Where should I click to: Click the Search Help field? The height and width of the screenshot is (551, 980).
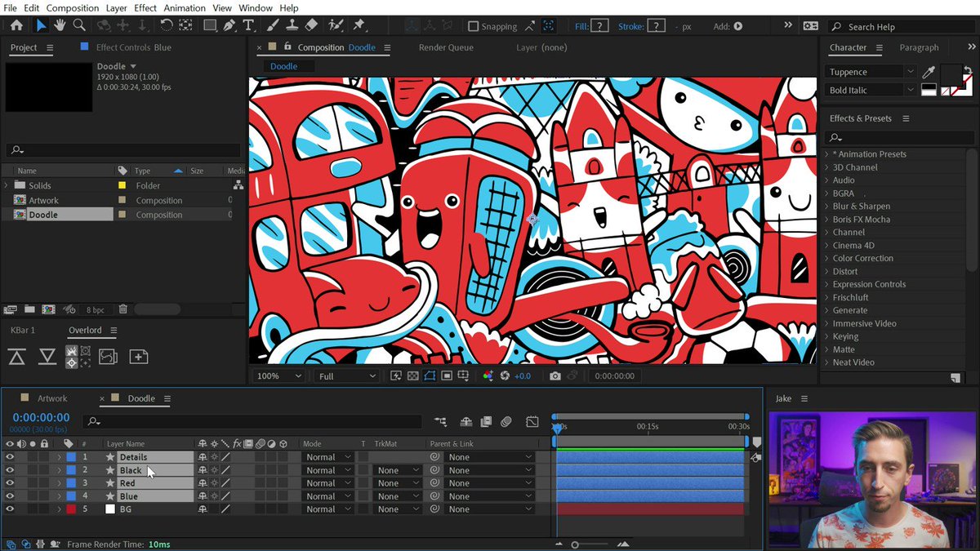coord(900,27)
